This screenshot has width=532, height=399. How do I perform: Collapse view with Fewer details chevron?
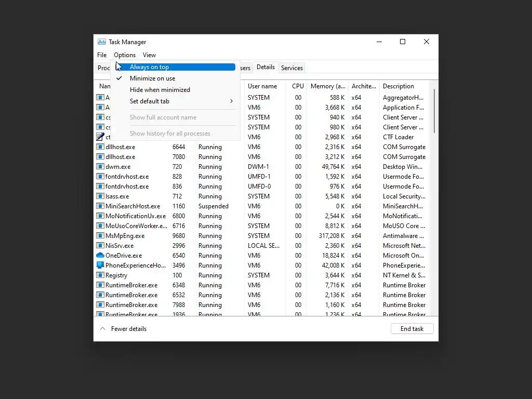point(102,328)
